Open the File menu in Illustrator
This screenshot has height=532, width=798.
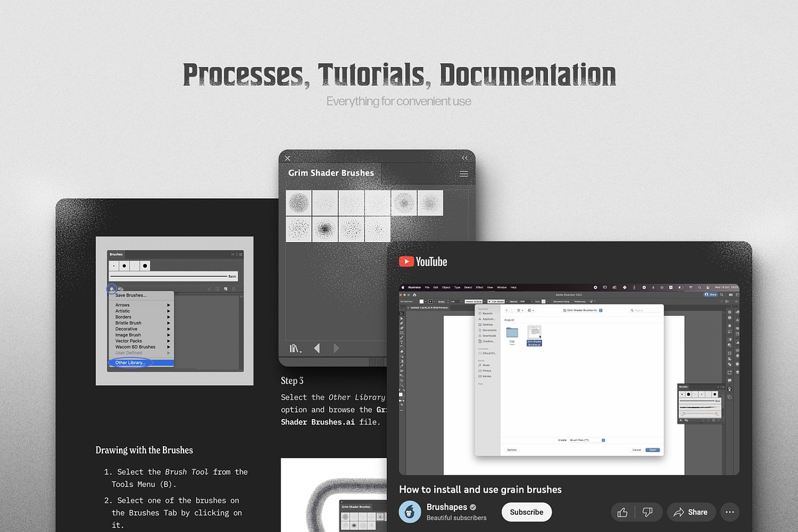(427, 287)
